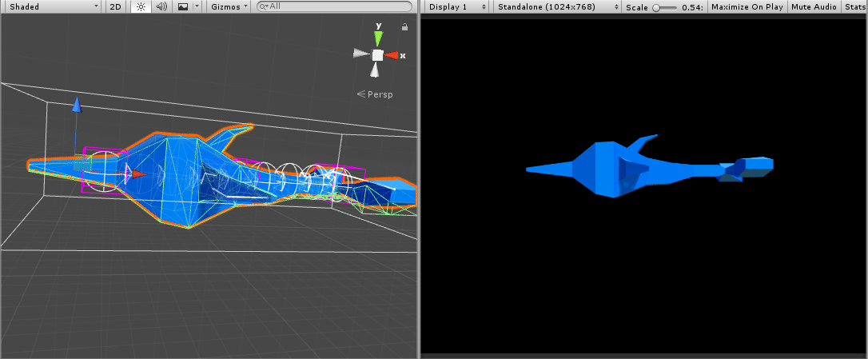Viewport: 868px width, 359px height.
Task: Toggle Mute Audio in Game view
Action: tap(814, 6)
